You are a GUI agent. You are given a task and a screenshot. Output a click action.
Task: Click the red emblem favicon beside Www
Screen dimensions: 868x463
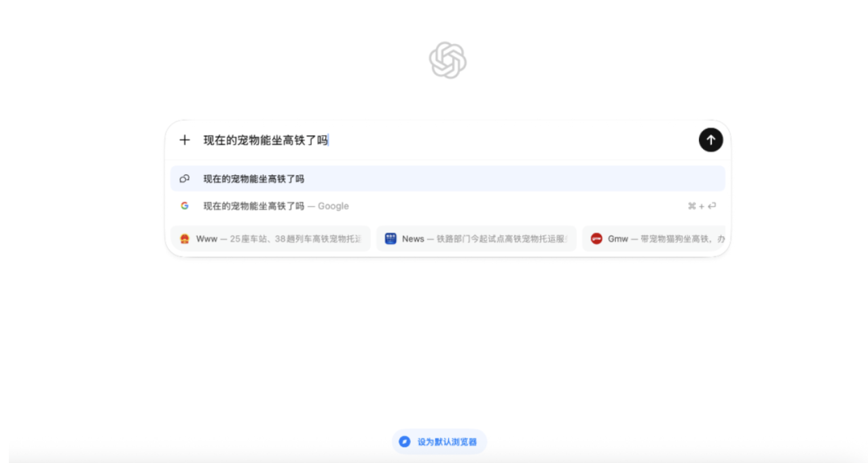pyautogui.click(x=185, y=239)
